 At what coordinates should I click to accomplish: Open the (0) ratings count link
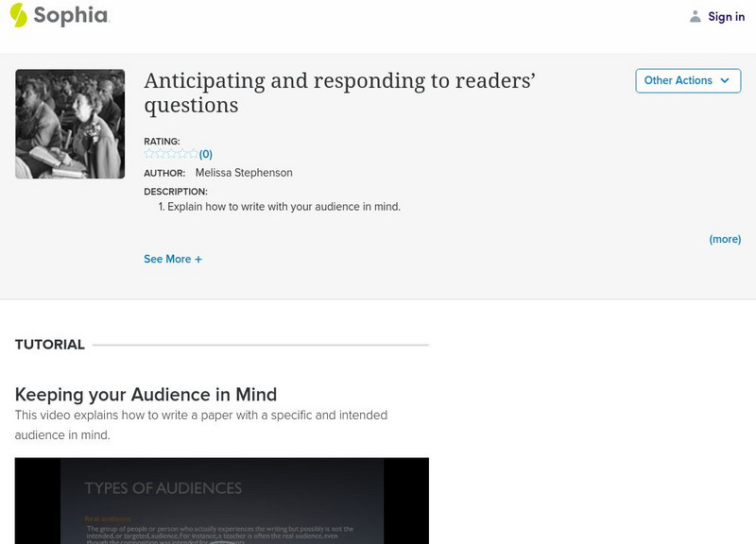click(x=206, y=154)
